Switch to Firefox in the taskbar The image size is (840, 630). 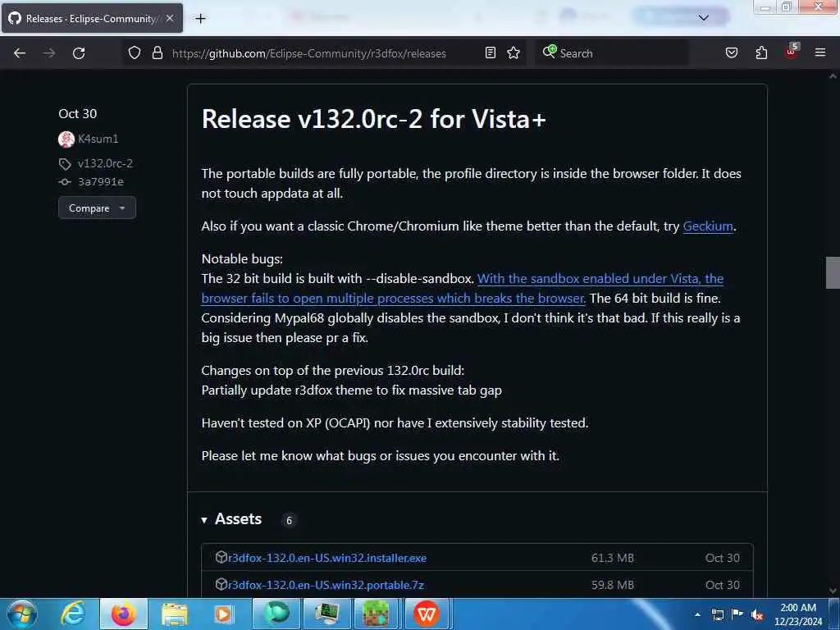pos(124,614)
